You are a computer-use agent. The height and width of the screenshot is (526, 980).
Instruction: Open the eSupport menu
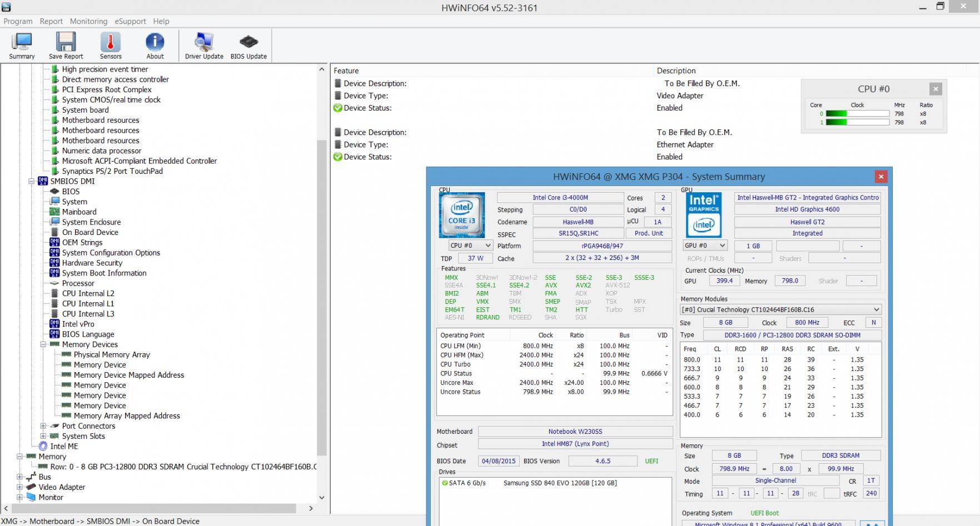coord(130,21)
